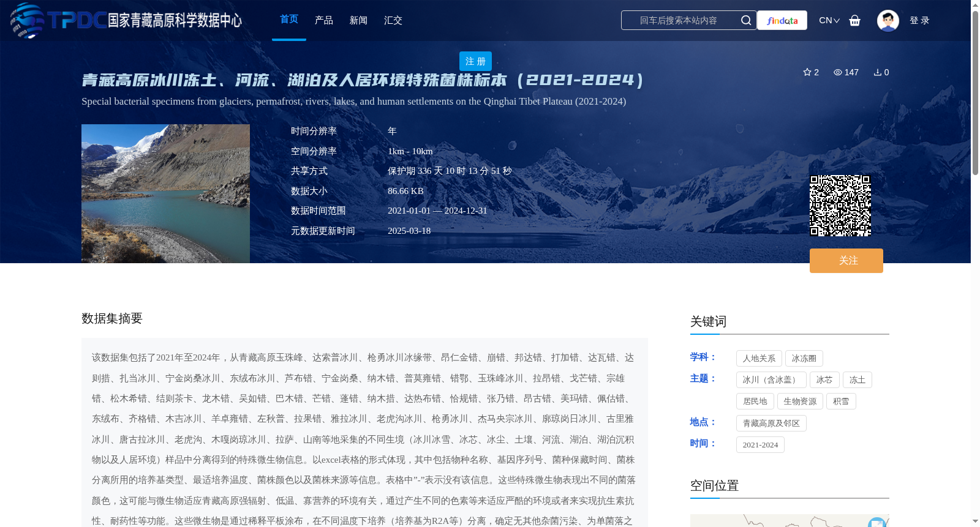Image resolution: width=980 pixels, height=527 pixels.
Task: Select the 冻土 topic tag
Action: [858, 379]
